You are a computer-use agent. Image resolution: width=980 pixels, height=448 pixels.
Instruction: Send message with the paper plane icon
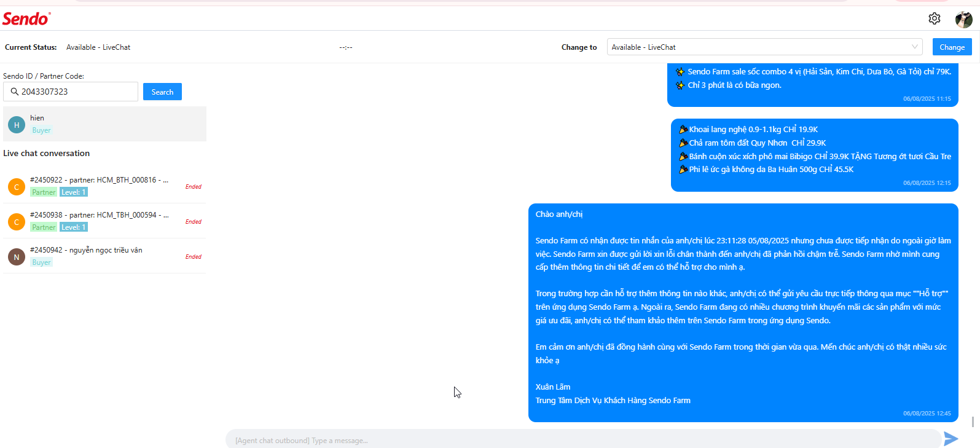point(951,438)
